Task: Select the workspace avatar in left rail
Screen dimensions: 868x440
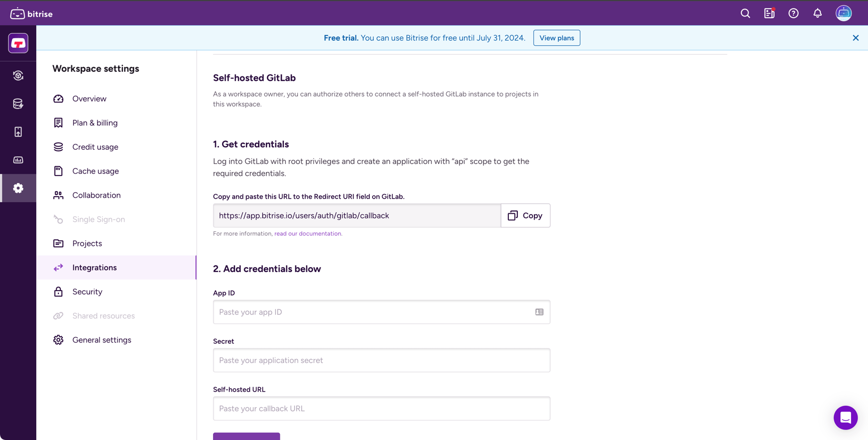Action: [18, 43]
